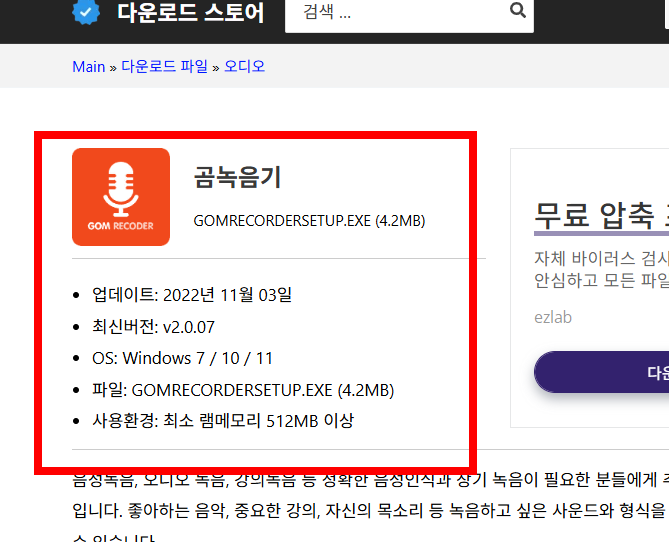
Task: Open the GOM Recoder app icon
Action: tap(121, 197)
